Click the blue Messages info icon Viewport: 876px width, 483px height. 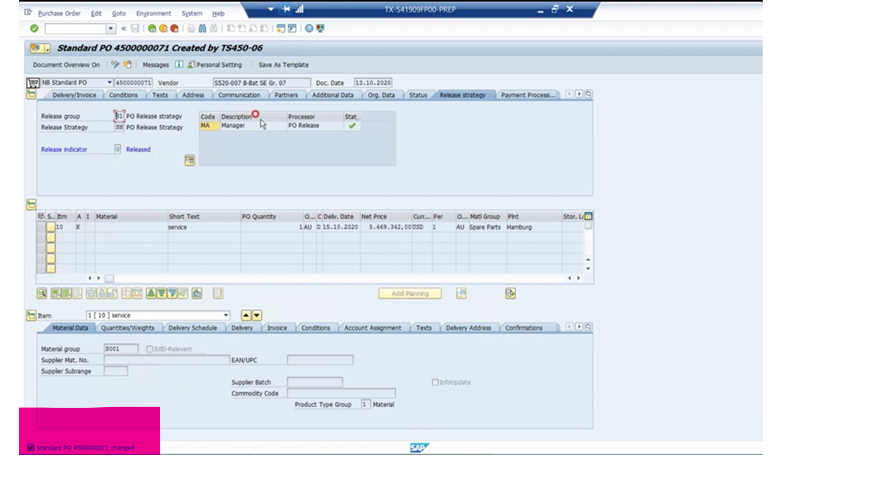(x=179, y=65)
